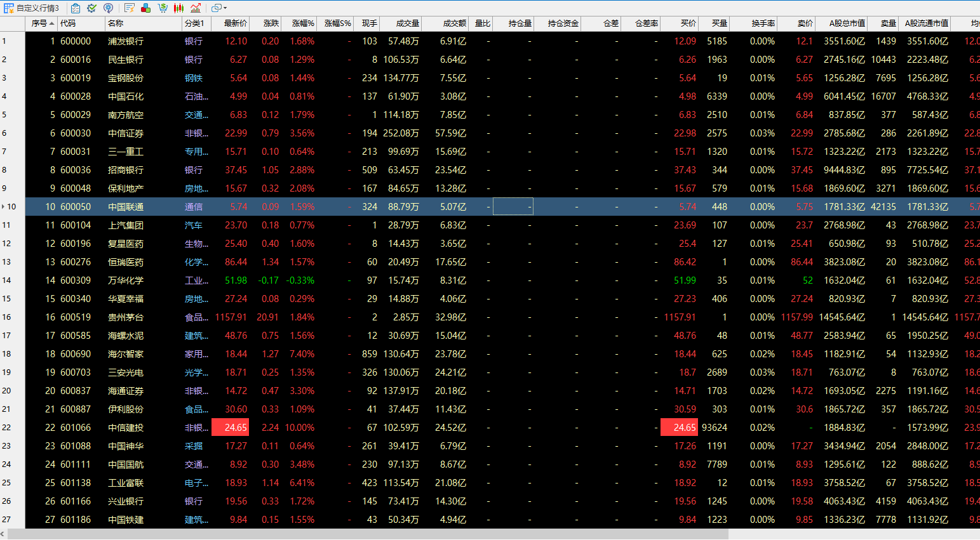Click 中信建投 10.00% gain cell
Screen dimensions: 980x540
300,428
